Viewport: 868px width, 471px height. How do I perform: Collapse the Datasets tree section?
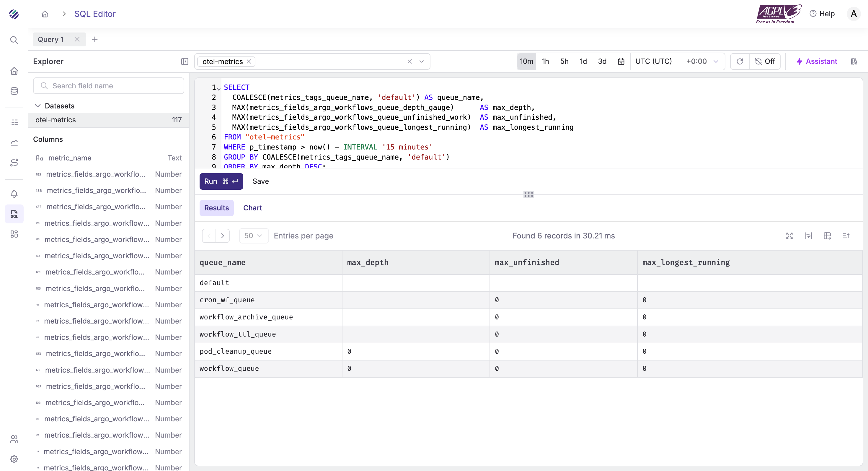pyautogui.click(x=38, y=106)
